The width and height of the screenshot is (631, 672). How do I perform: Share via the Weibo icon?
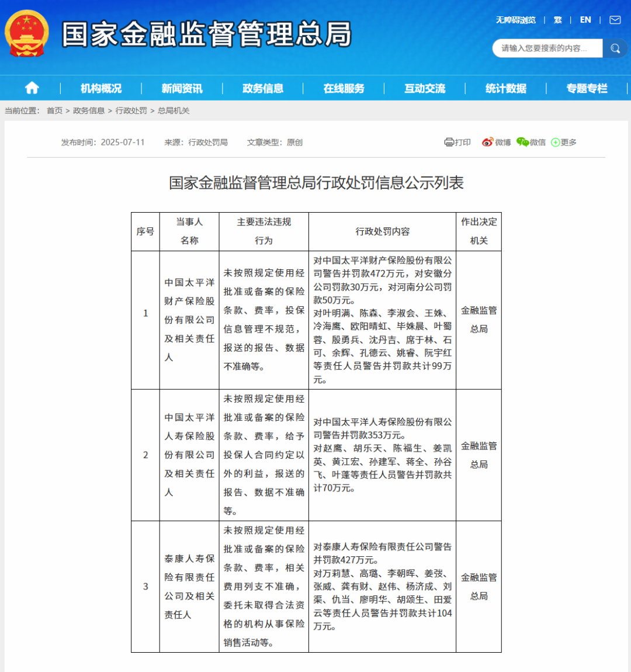click(487, 142)
